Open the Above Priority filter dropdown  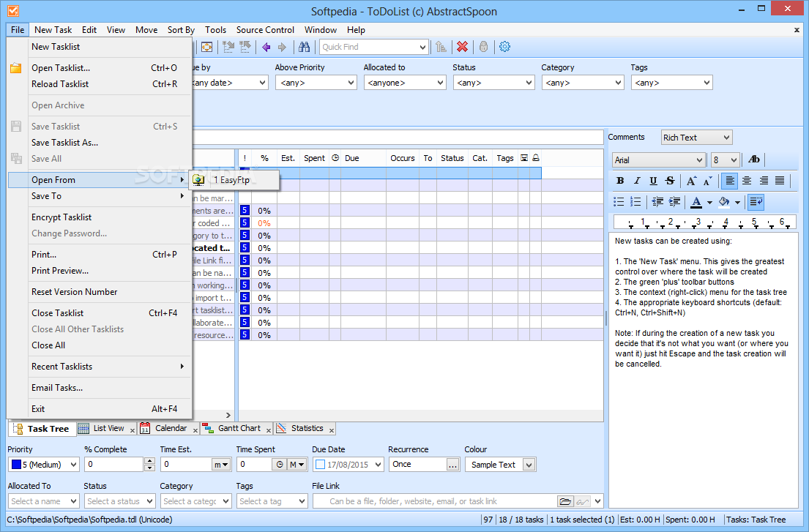click(x=316, y=83)
